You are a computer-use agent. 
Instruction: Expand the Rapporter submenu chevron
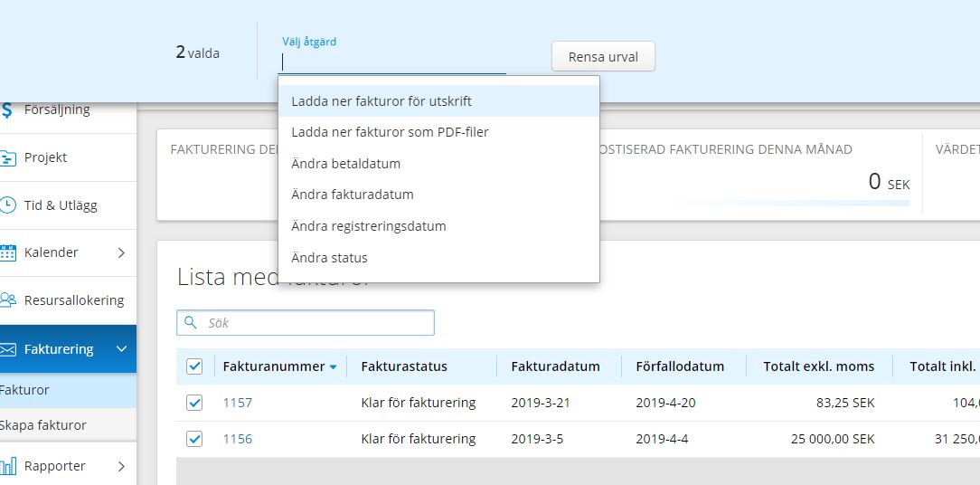click(x=121, y=466)
